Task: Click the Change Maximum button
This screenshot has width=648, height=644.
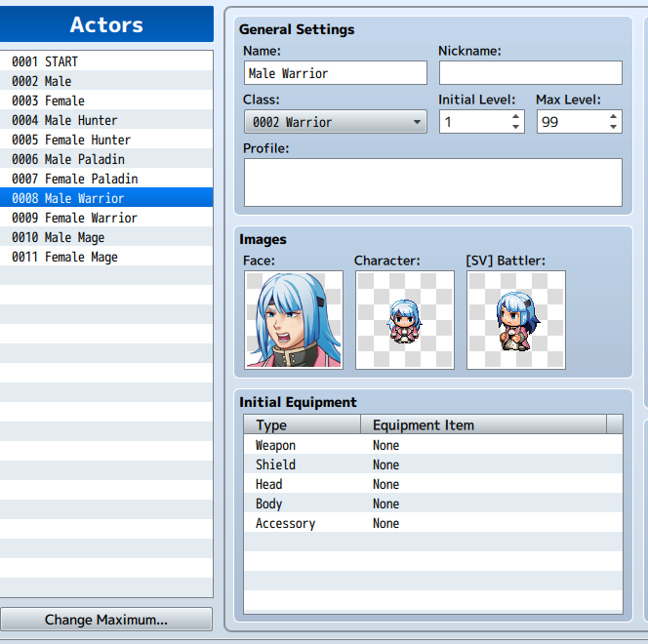Action: 106,620
